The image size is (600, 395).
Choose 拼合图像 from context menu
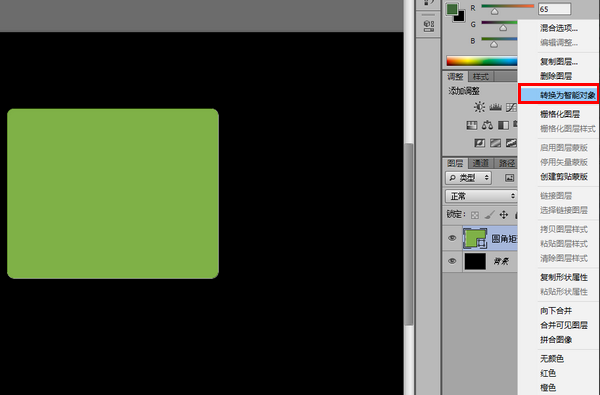click(x=556, y=340)
